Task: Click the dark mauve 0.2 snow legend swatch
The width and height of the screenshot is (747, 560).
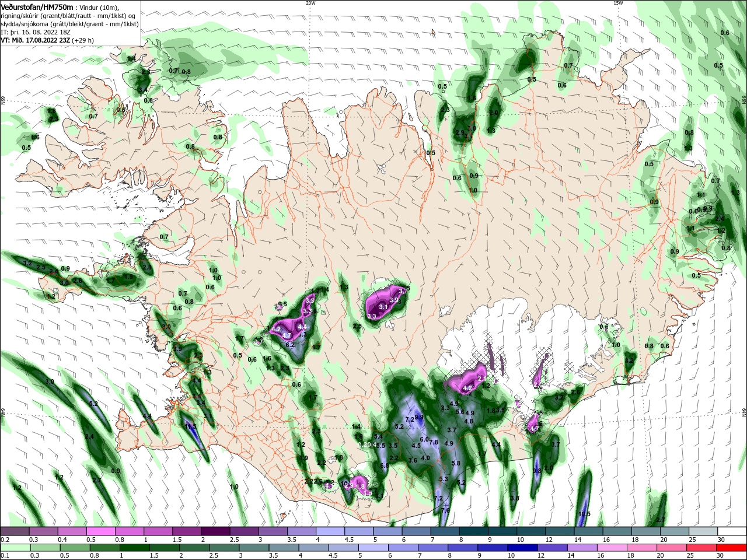Action: 15,531
